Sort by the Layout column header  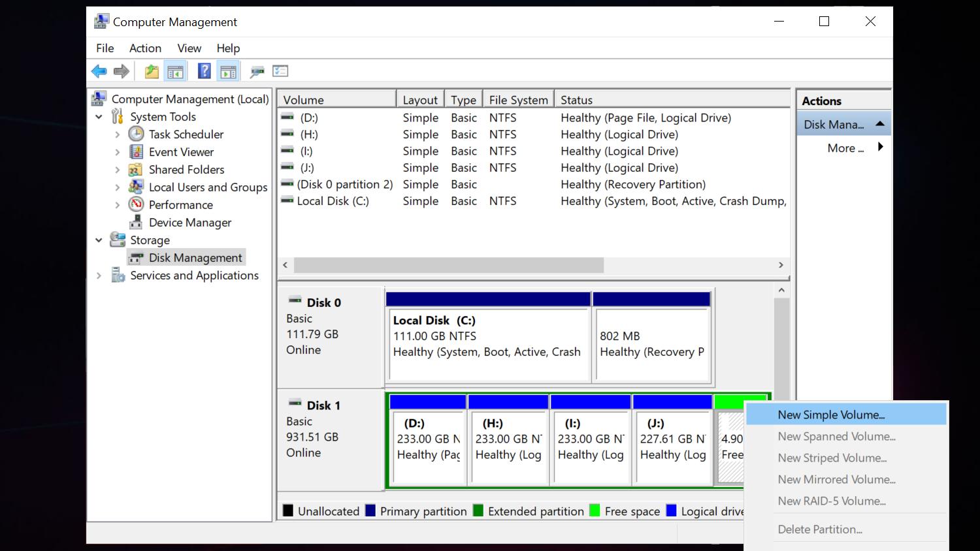pyautogui.click(x=420, y=99)
